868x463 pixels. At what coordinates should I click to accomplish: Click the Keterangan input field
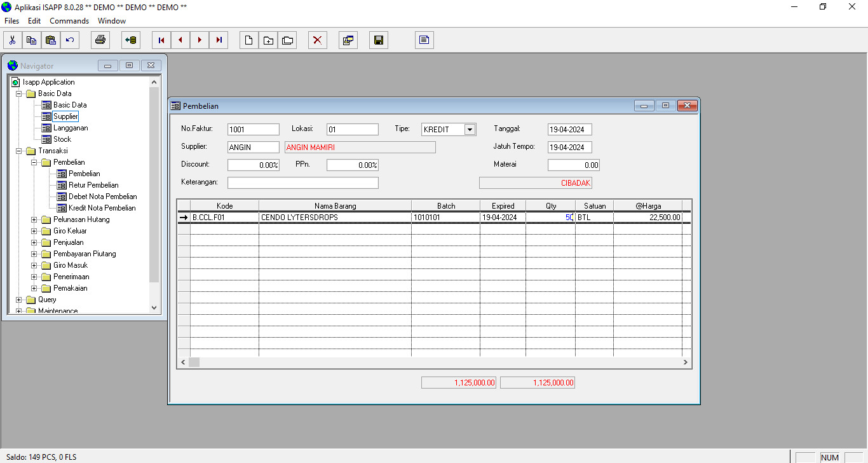pyautogui.click(x=302, y=183)
